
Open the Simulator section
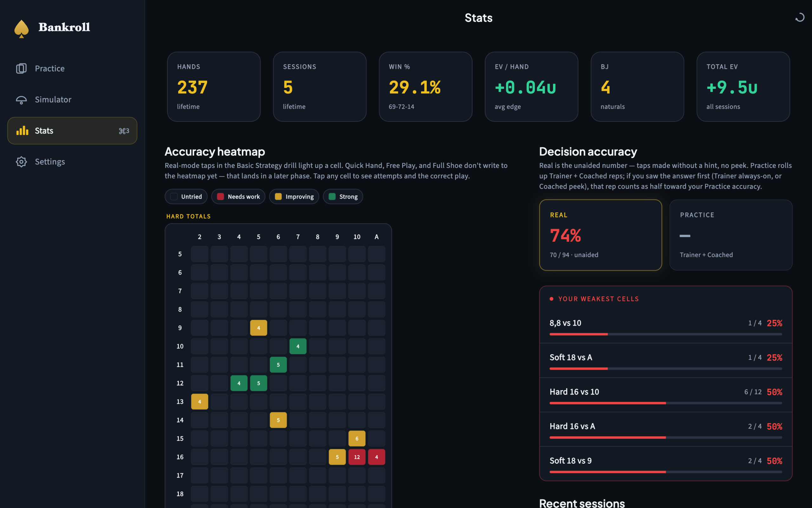point(72,100)
